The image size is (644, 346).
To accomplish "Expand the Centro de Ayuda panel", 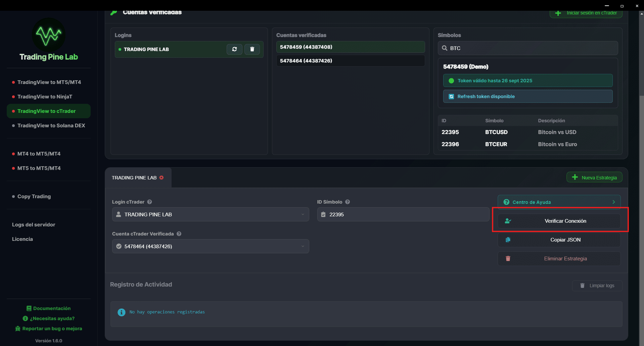I will [x=613, y=202].
